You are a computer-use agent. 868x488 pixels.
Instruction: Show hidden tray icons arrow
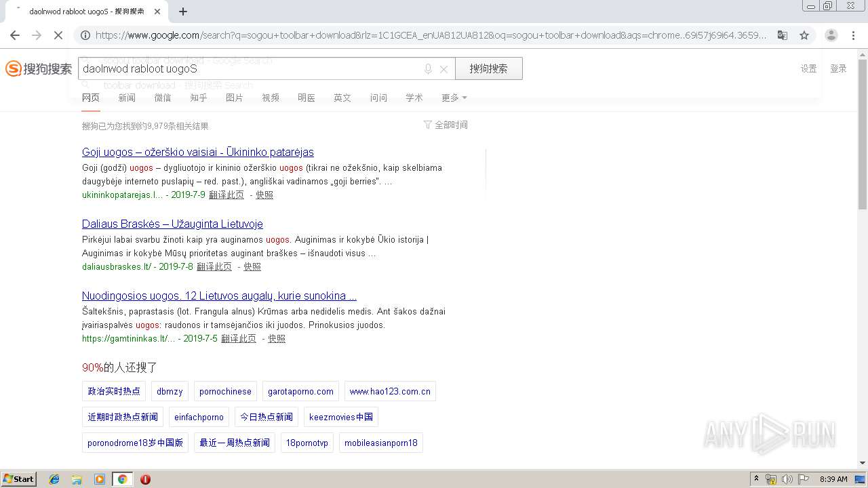pos(756,479)
